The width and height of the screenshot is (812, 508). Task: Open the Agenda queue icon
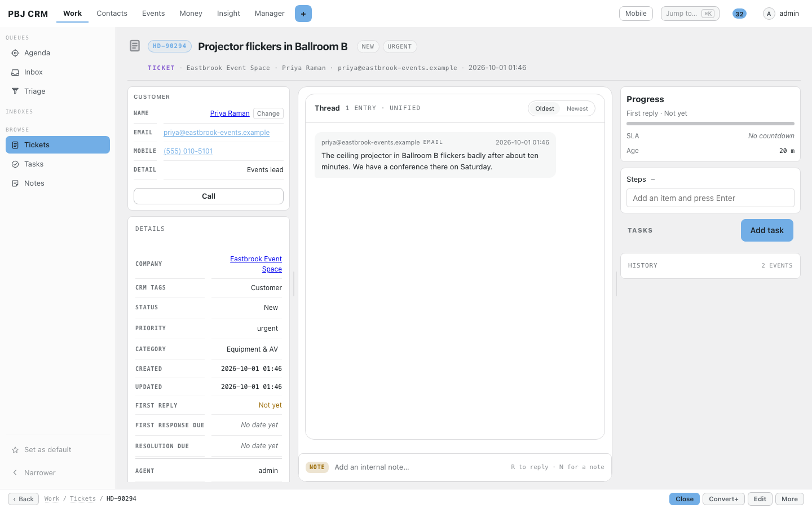15,53
